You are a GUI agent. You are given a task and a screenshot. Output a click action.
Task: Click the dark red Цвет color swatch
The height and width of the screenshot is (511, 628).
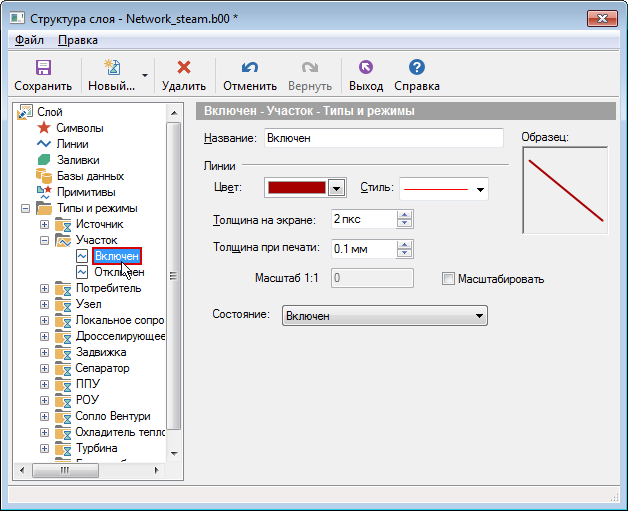tap(296, 188)
